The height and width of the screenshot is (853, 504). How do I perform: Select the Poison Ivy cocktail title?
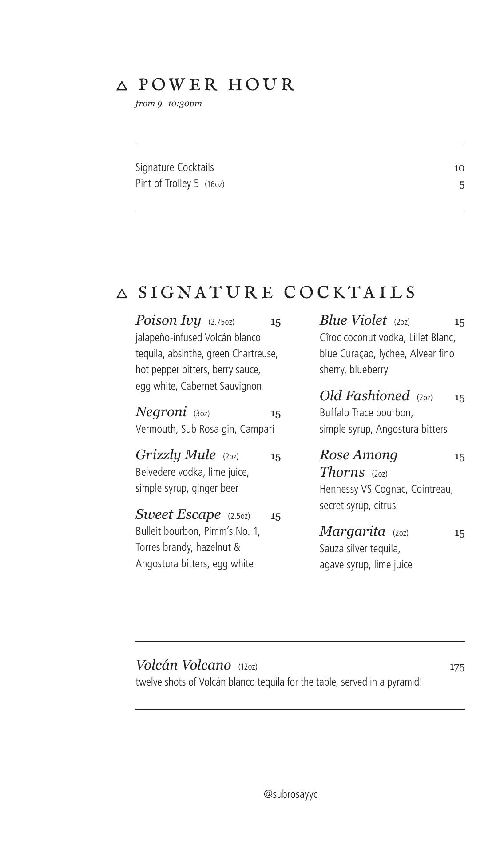click(x=168, y=320)
